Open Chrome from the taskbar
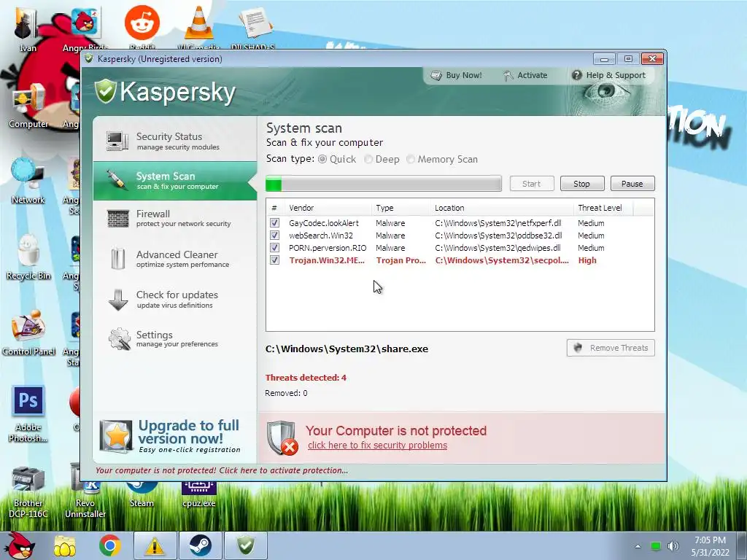This screenshot has width=747, height=560. click(109, 545)
